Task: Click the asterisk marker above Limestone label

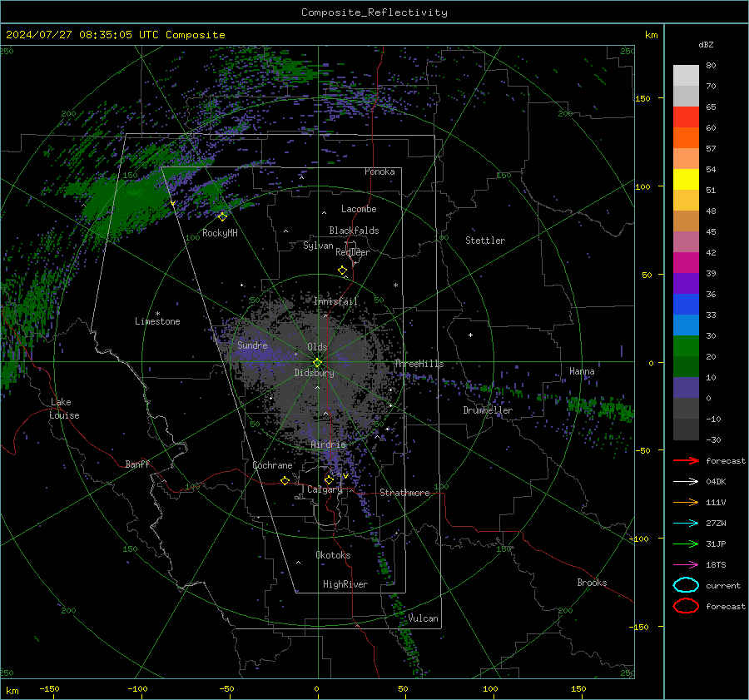Action: tap(157, 314)
